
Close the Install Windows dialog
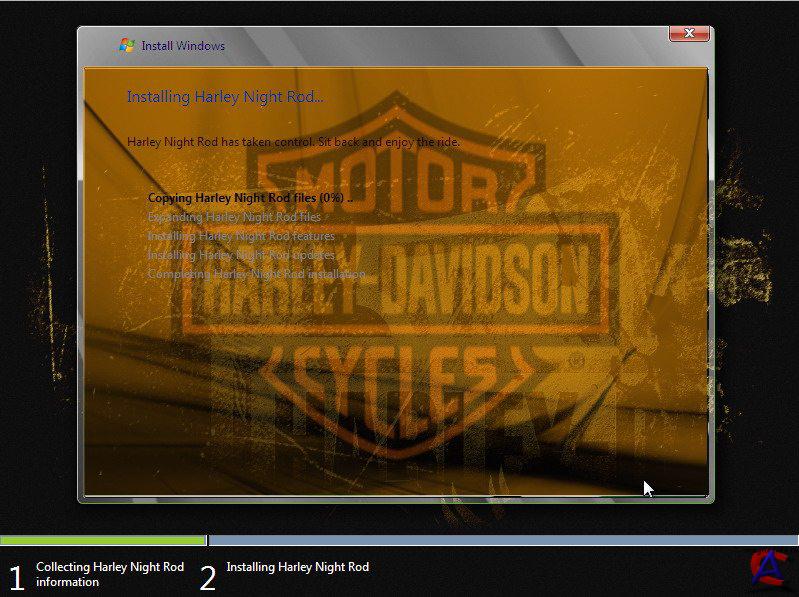point(689,33)
